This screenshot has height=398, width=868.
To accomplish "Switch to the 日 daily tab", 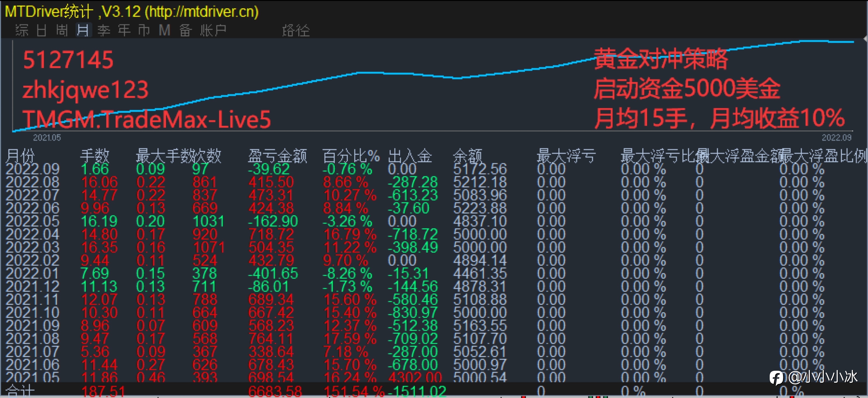I will [41, 30].
